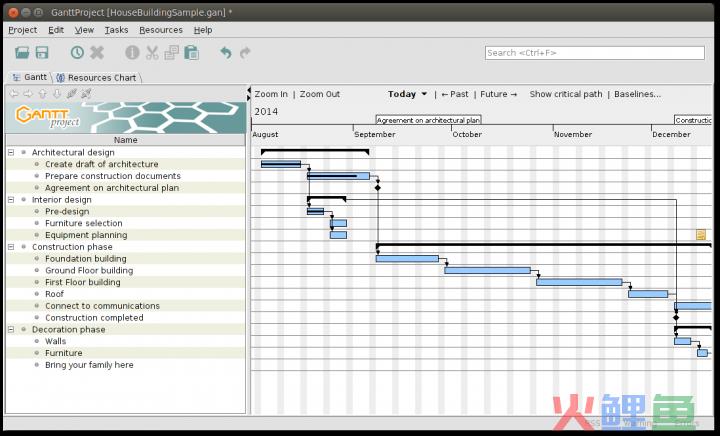Open the Help menu
720x436 pixels.
click(203, 30)
